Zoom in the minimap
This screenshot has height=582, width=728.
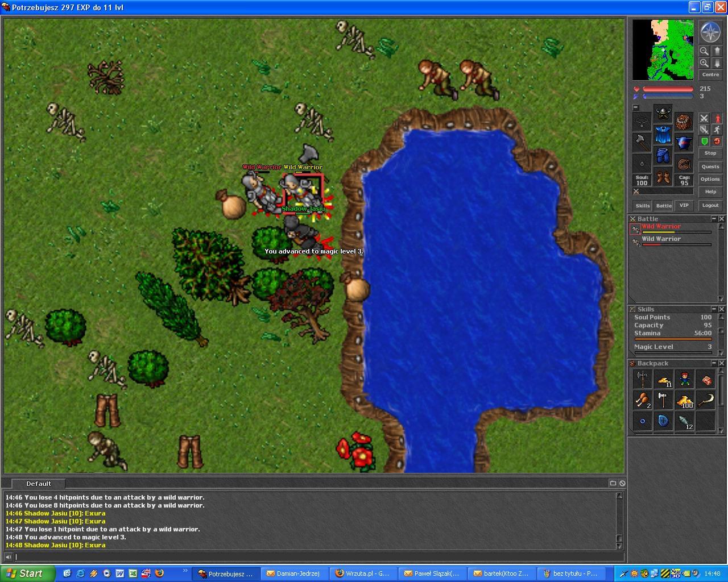tap(704, 63)
